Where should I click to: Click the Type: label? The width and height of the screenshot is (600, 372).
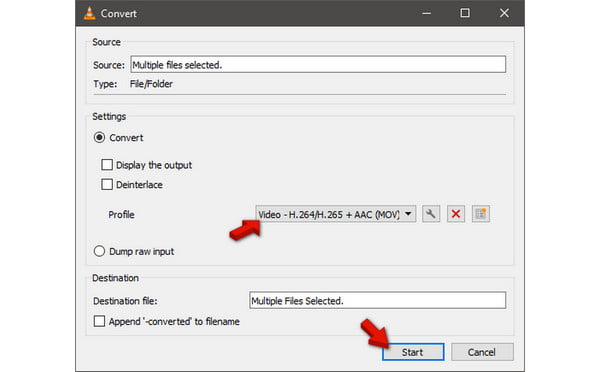[x=105, y=84]
